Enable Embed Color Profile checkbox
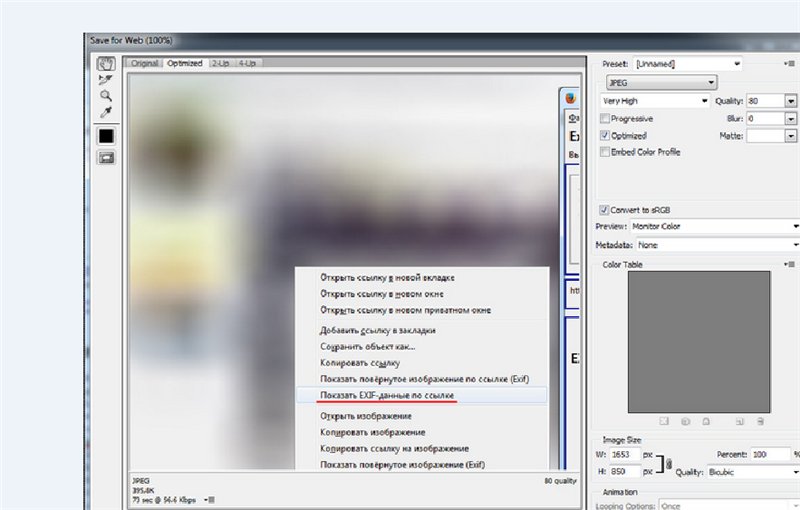Viewport: 800px width, 510px height. (x=605, y=151)
